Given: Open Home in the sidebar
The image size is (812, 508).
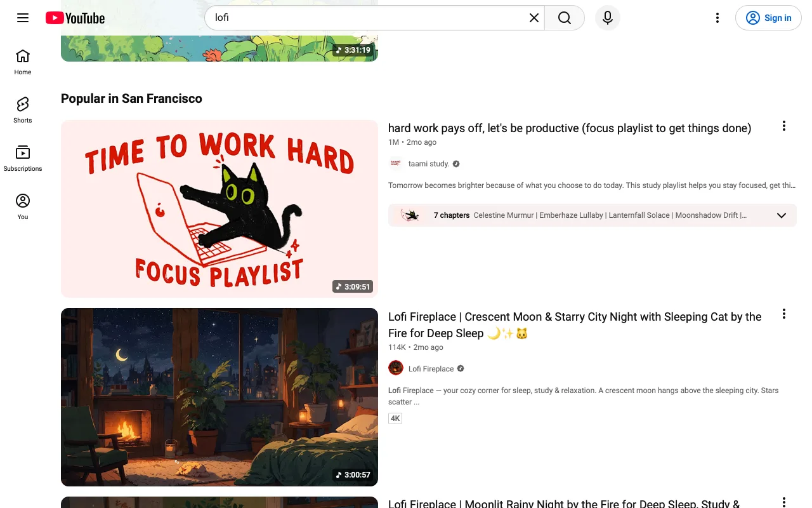Looking at the screenshot, I should coord(23,62).
